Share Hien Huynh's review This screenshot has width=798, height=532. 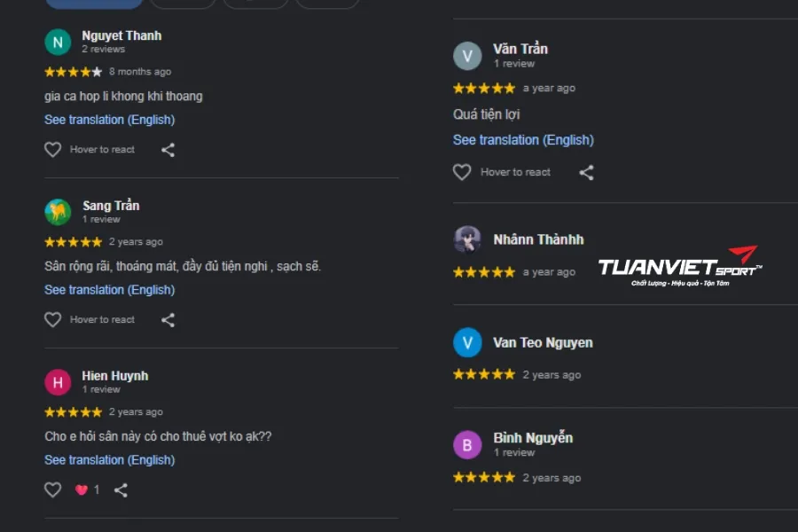(121, 489)
